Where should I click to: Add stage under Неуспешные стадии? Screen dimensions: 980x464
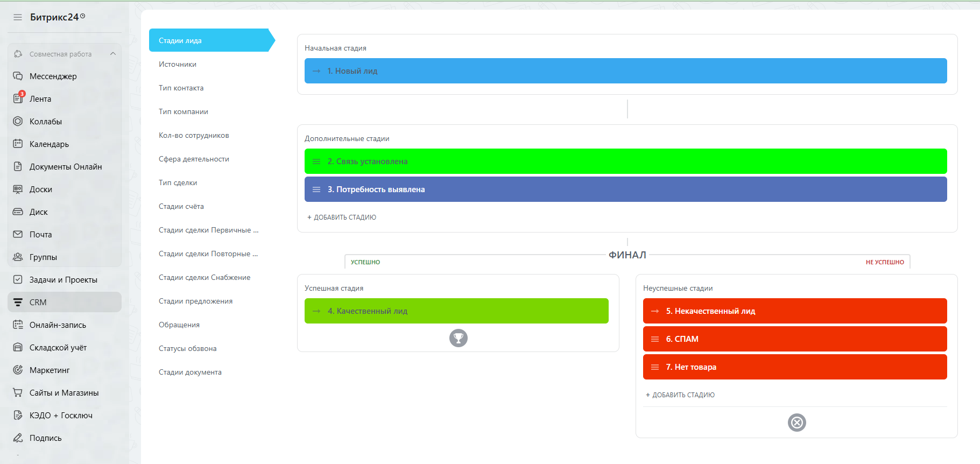click(680, 395)
